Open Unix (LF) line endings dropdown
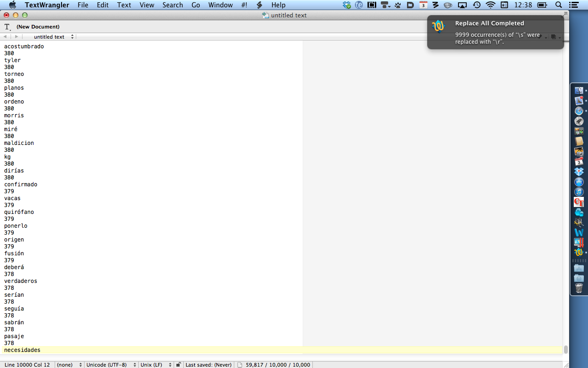The width and height of the screenshot is (588, 368). pyautogui.click(x=156, y=365)
